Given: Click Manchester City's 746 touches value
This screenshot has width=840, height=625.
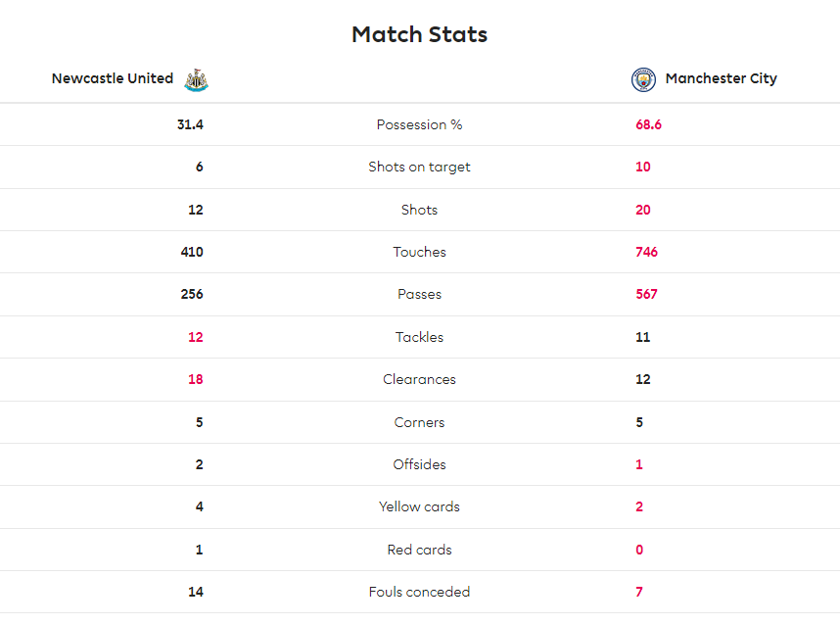Looking at the screenshot, I should [646, 252].
